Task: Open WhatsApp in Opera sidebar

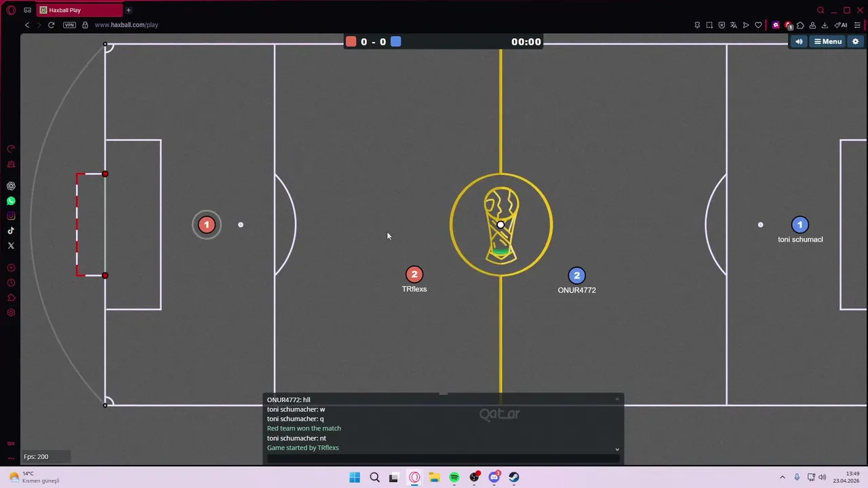Action: coord(11,201)
